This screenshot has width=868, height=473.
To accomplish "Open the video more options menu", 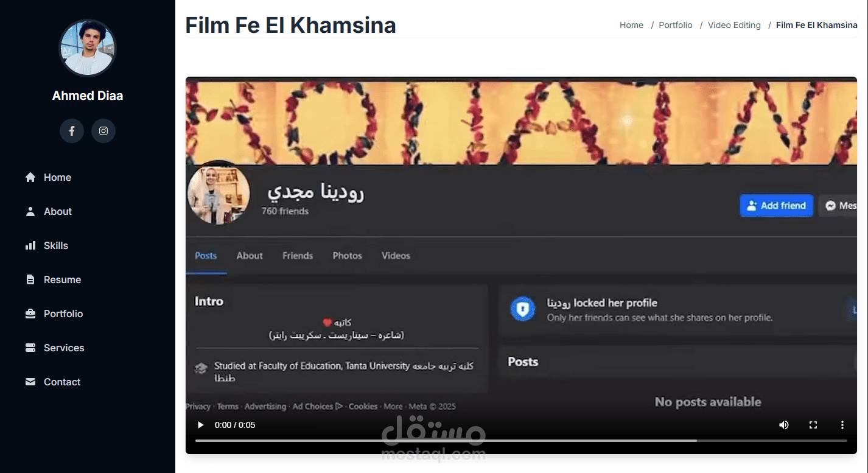I will 842,425.
